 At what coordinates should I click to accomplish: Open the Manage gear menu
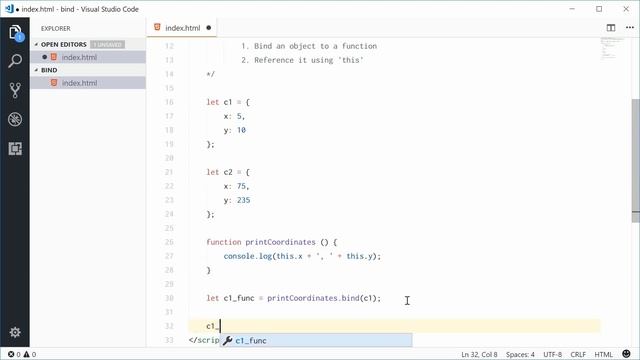(15, 332)
